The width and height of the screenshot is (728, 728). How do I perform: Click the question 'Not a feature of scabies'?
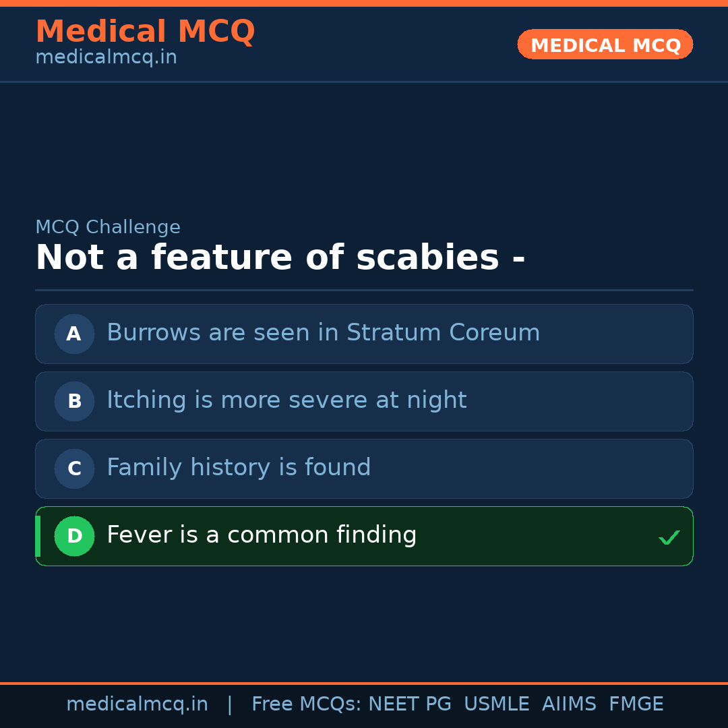(280, 258)
